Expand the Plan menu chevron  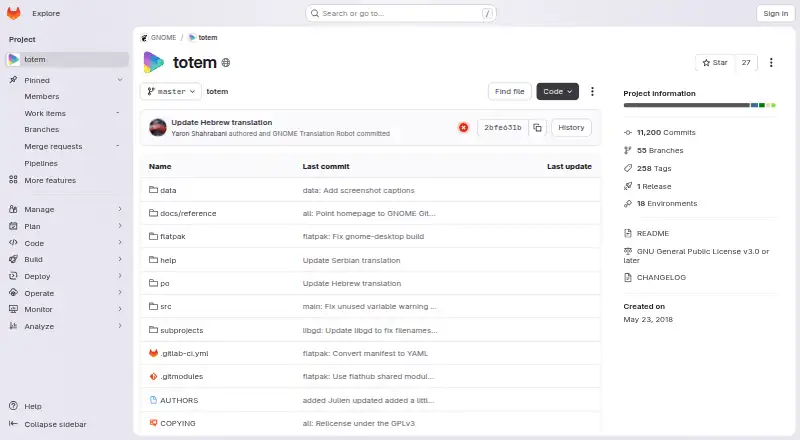click(x=120, y=226)
